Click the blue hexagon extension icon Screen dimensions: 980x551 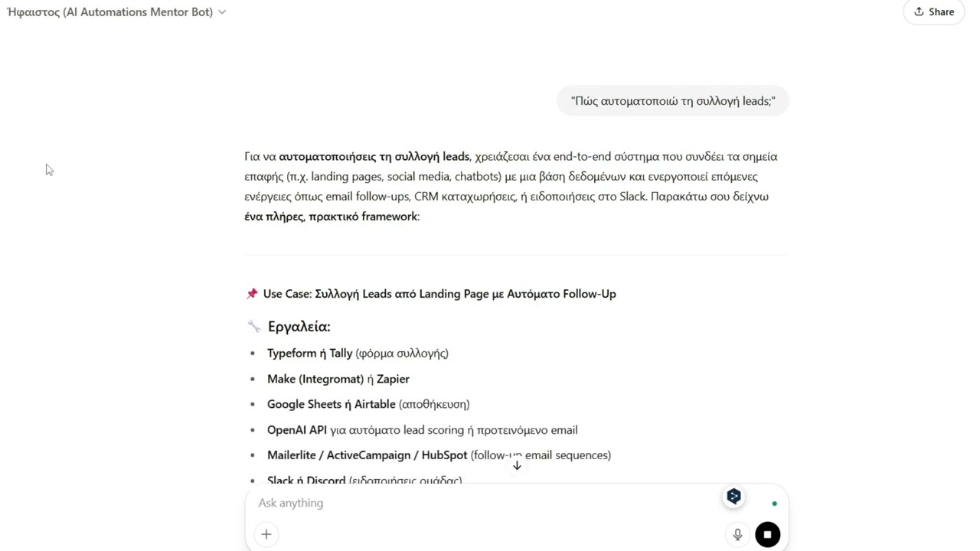[x=733, y=497]
